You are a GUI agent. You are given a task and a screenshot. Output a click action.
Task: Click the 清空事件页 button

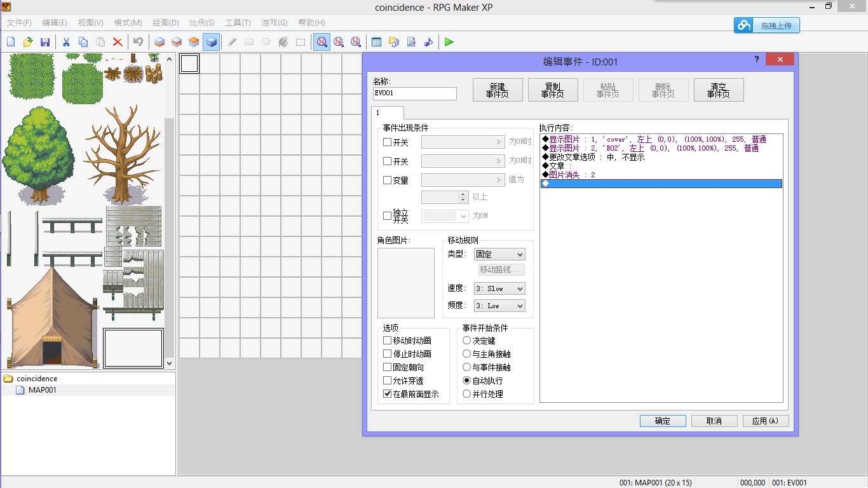(x=719, y=90)
